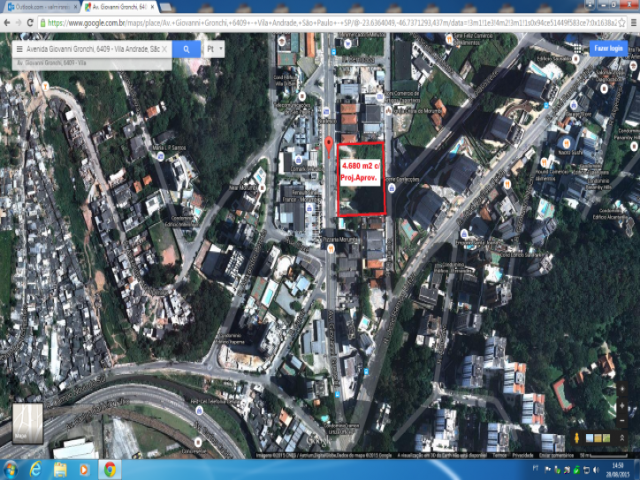Zoom out with the minus button
This screenshot has width=640, height=480.
tap(622, 420)
